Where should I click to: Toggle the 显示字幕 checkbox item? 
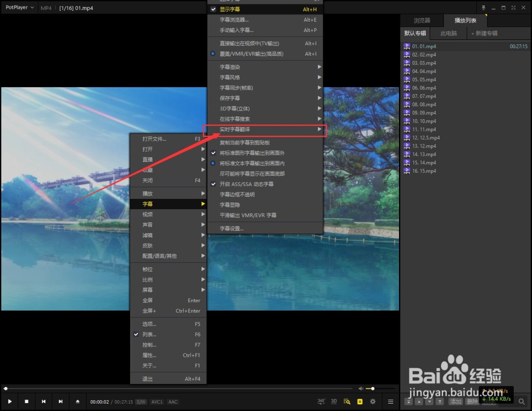point(265,9)
